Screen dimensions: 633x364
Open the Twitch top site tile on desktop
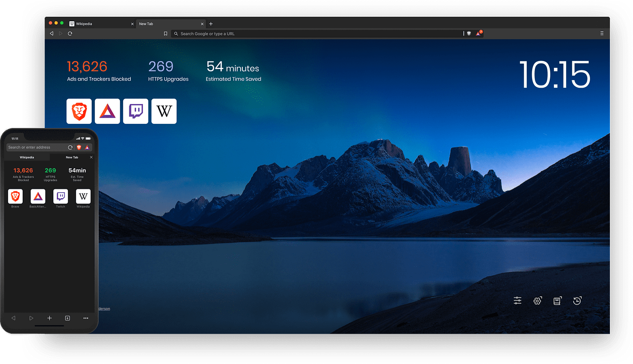pyautogui.click(x=136, y=111)
